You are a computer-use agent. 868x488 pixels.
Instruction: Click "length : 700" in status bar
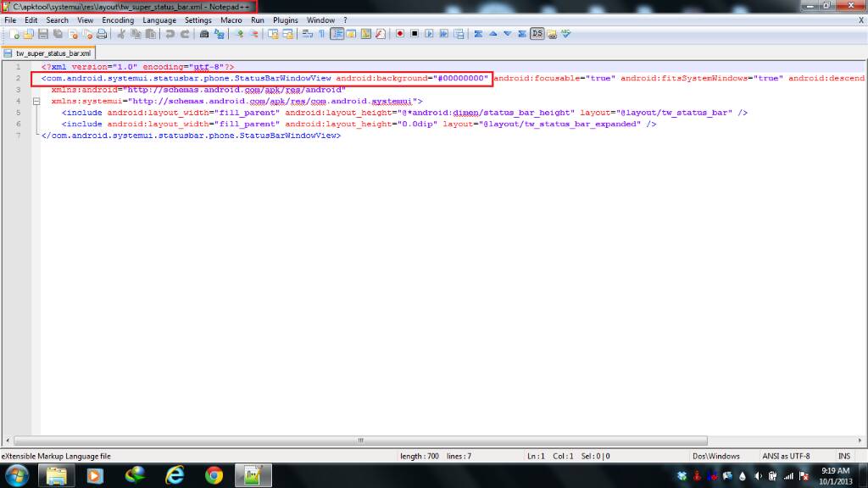tap(419, 457)
